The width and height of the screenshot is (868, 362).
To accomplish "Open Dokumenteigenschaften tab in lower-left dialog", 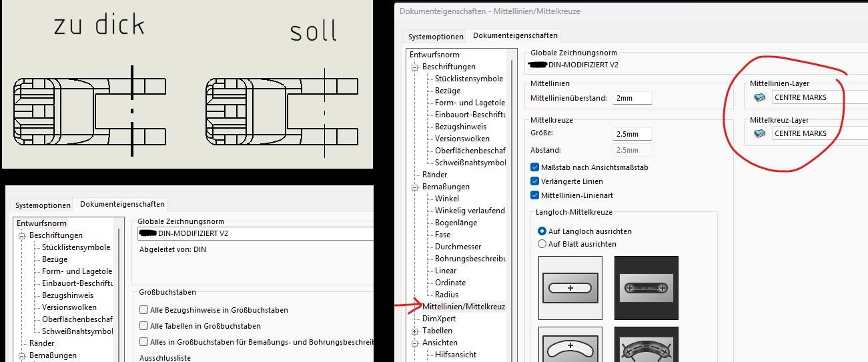I will pos(122,205).
